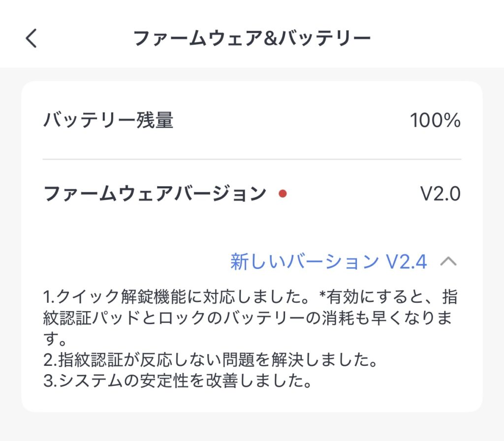This screenshot has width=504, height=441.
Task: Tap the *有効にすると battery consumption warning
Action: 384,297
